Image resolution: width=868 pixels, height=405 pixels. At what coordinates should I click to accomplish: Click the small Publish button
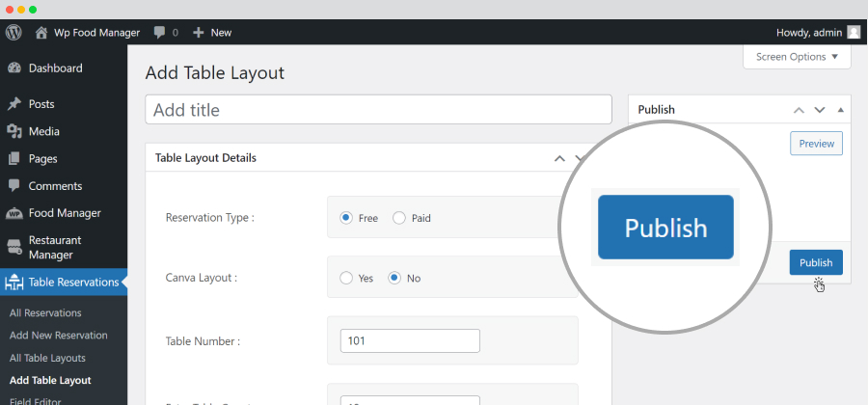(817, 262)
